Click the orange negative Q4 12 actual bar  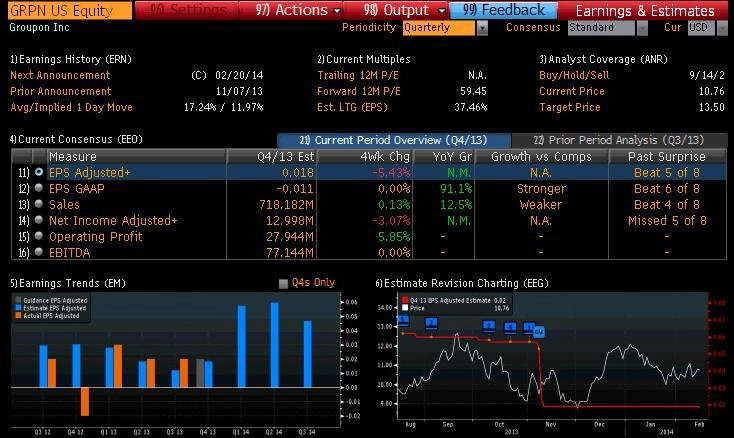(x=85, y=402)
